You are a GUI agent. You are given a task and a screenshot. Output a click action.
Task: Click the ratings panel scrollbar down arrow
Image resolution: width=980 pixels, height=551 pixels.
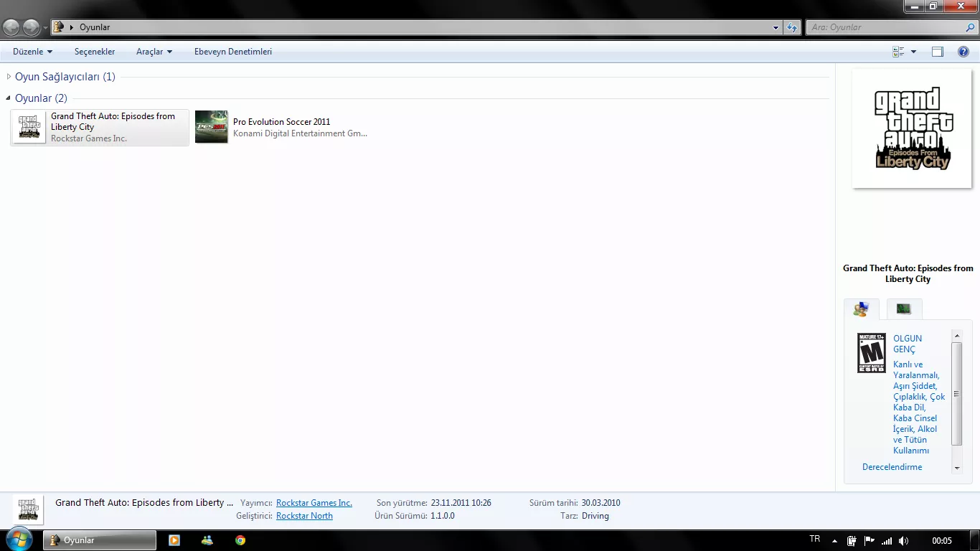point(956,468)
